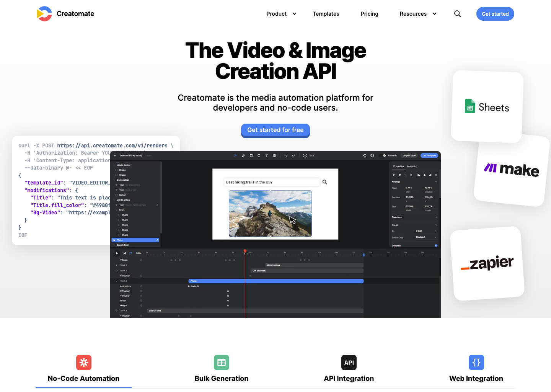Click the red No-Code Automation icon
The width and height of the screenshot is (551, 392).
pyautogui.click(x=83, y=363)
